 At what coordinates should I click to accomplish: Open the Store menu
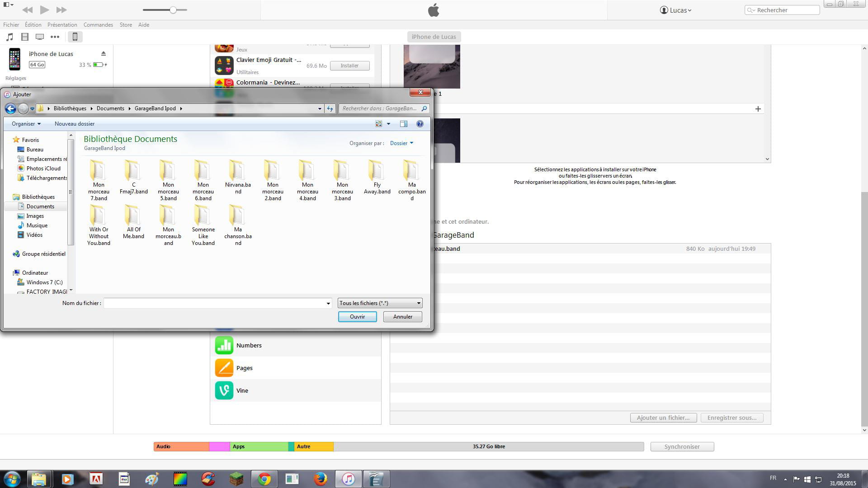(x=126, y=25)
